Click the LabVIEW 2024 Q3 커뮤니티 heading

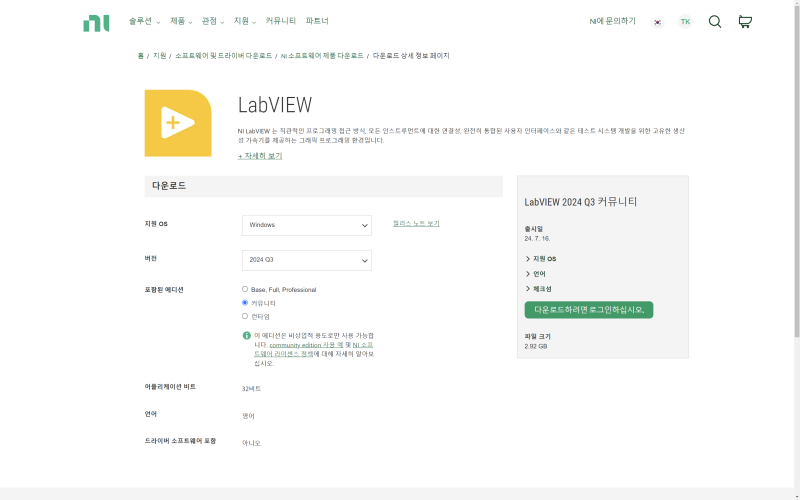point(581,202)
